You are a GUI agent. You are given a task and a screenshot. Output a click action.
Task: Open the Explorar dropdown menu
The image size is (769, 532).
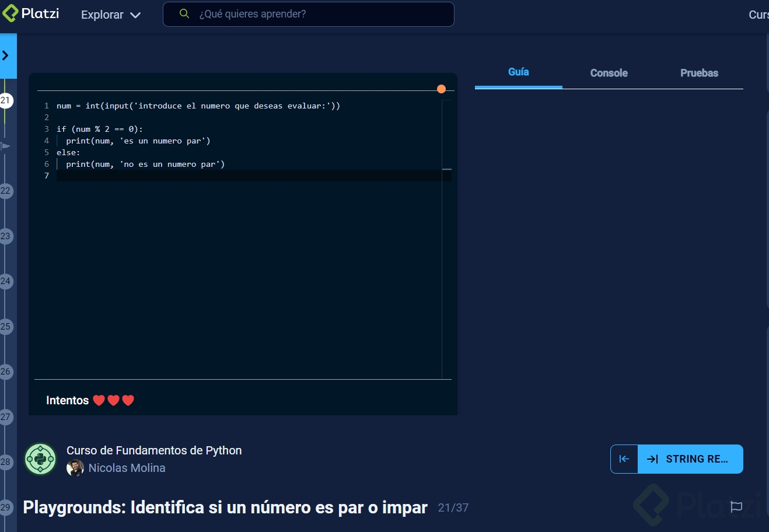pyautogui.click(x=110, y=15)
